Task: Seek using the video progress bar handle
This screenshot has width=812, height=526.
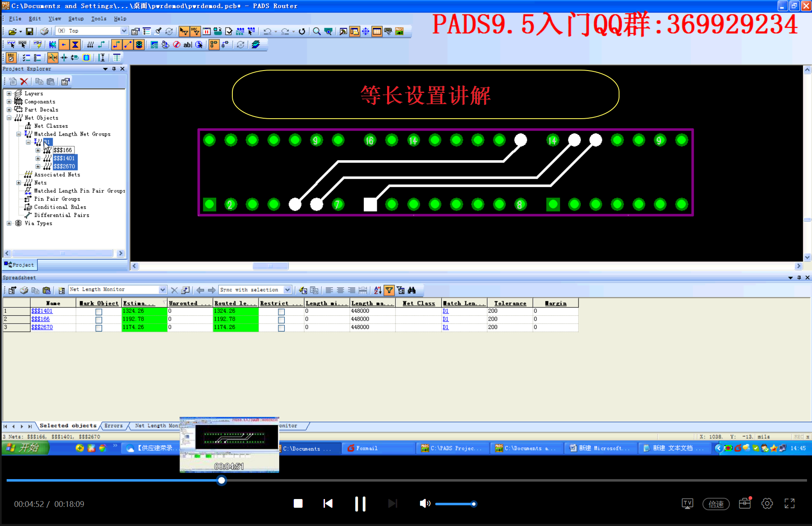Action: (222, 480)
